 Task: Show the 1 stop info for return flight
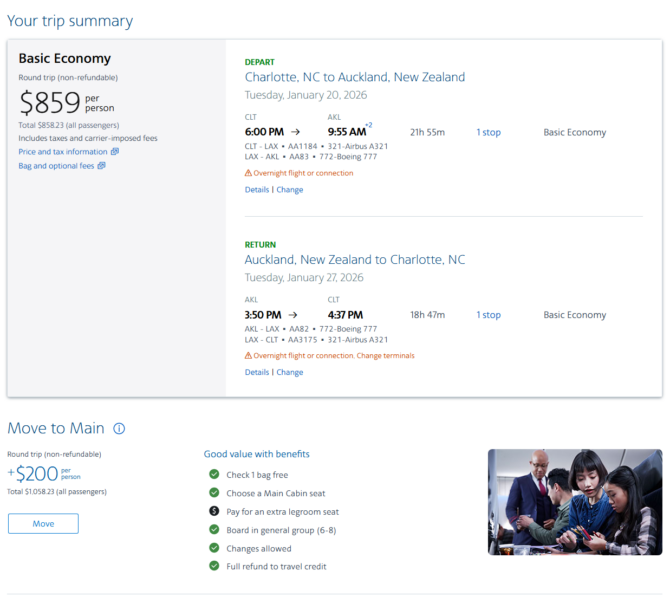(488, 315)
